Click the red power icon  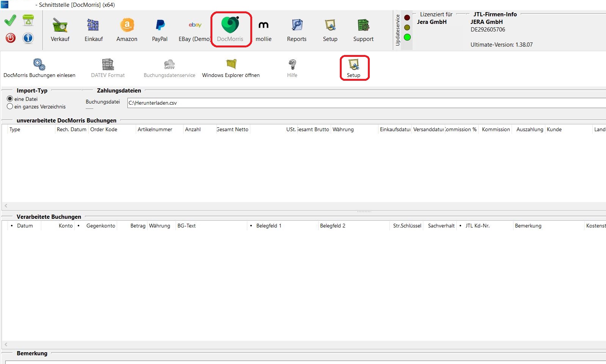[x=11, y=38]
